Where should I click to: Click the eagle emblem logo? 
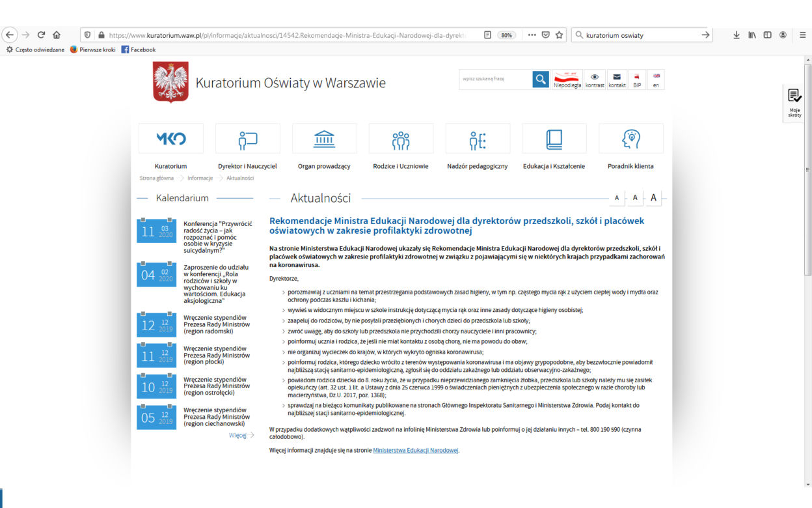pos(170,82)
